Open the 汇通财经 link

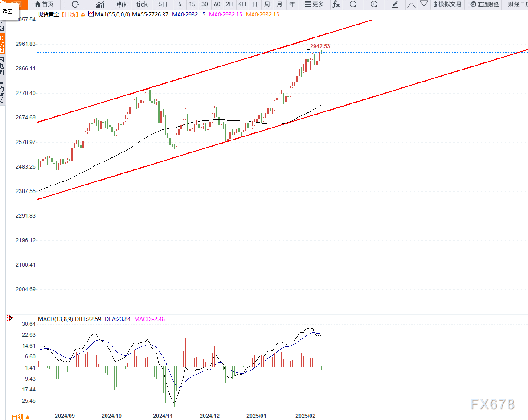(x=484, y=4)
